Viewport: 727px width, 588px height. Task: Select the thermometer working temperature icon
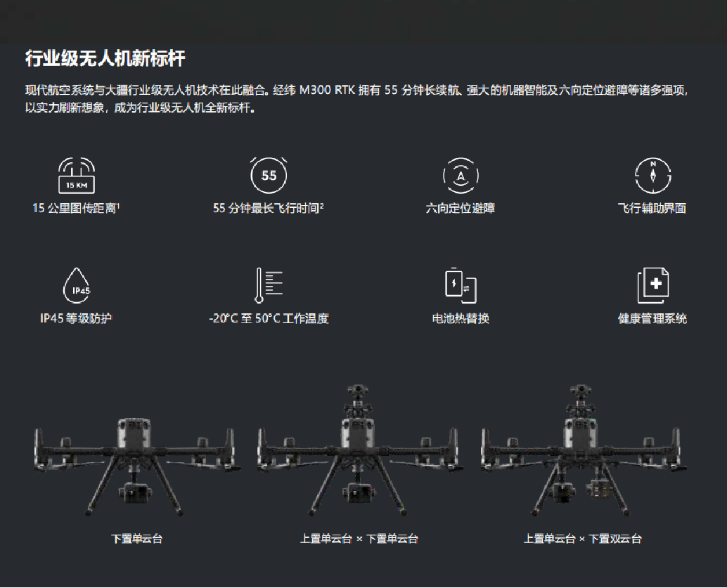[x=269, y=285]
